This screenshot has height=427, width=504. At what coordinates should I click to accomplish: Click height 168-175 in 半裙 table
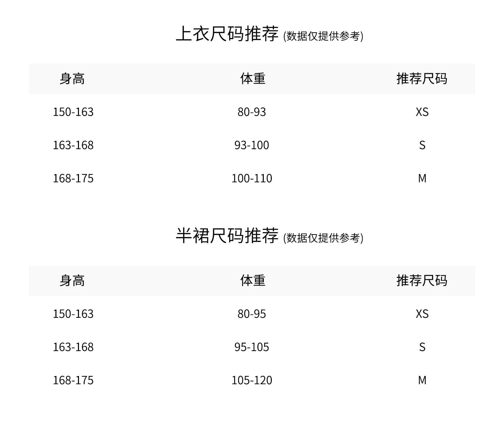[x=73, y=380]
